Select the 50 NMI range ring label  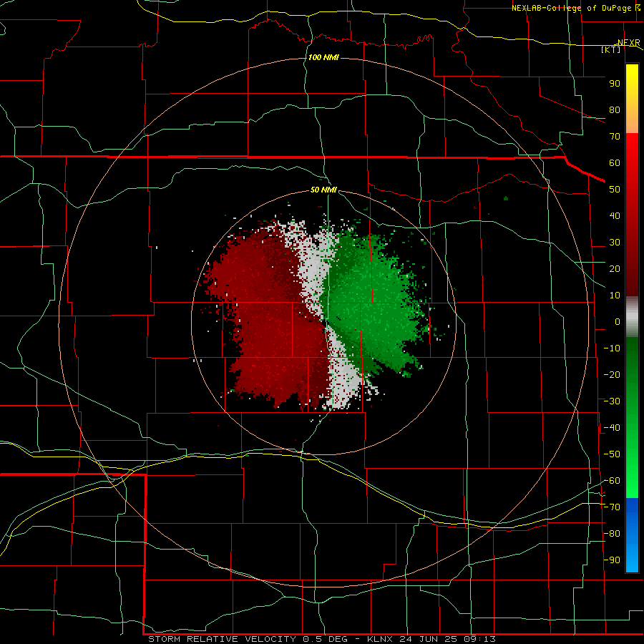point(323,190)
